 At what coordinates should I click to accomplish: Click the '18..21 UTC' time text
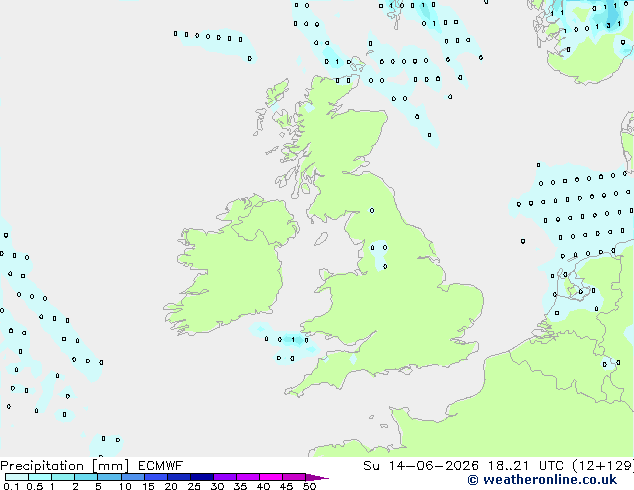(x=525, y=466)
